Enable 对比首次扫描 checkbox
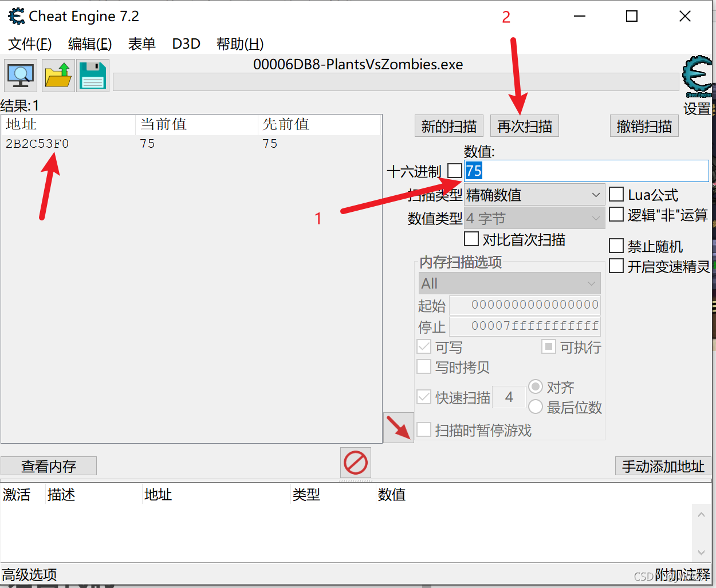716x588 pixels. (471, 239)
